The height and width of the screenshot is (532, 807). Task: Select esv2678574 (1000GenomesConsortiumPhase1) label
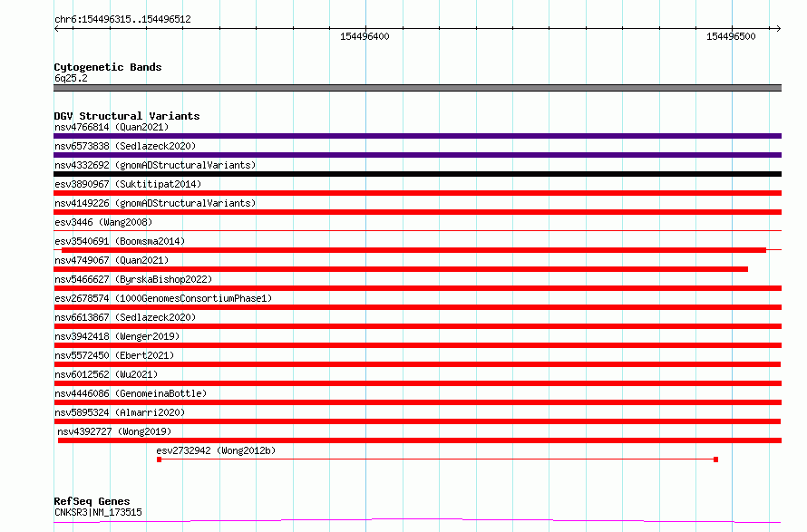163,298
